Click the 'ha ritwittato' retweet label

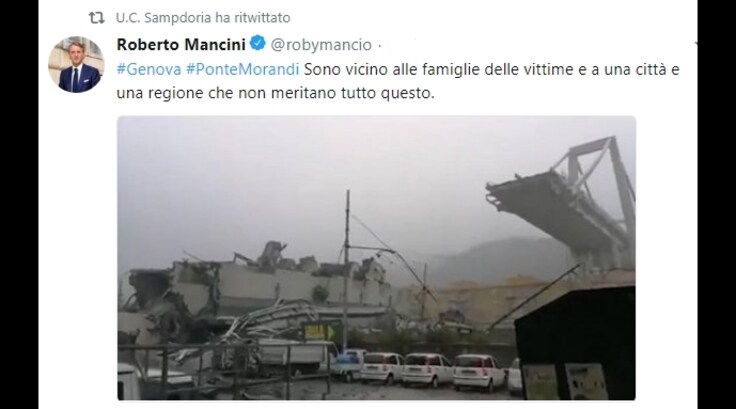[x=253, y=18]
